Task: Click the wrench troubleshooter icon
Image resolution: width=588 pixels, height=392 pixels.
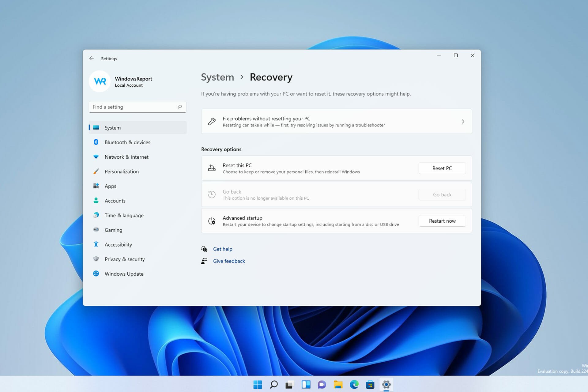Action: point(212,122)
